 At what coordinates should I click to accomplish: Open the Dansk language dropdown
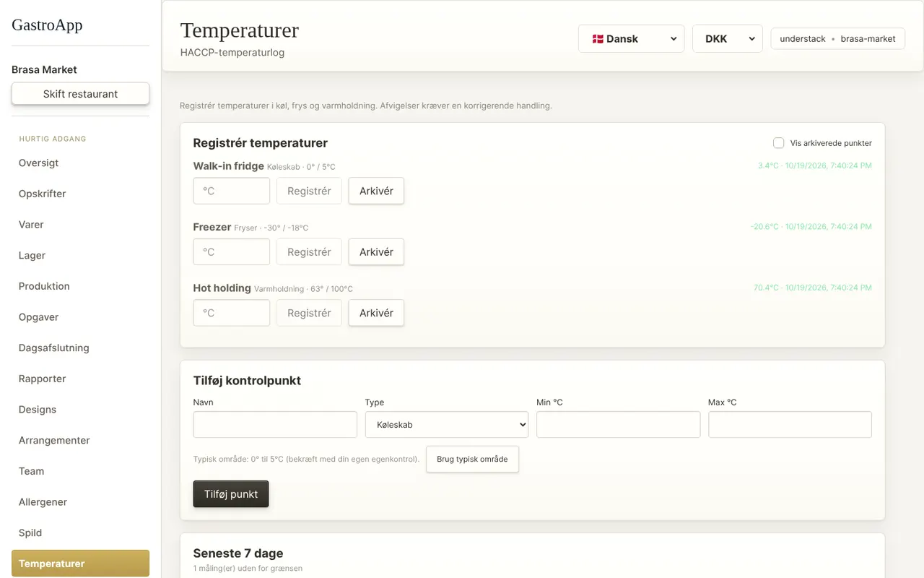[x=632, y=39]
